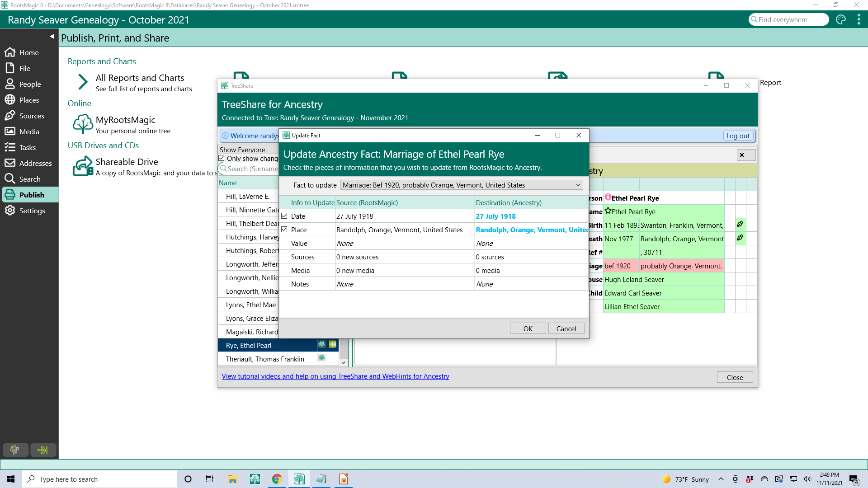
Task: Click the Online section heading
Action: coord(79,103)
